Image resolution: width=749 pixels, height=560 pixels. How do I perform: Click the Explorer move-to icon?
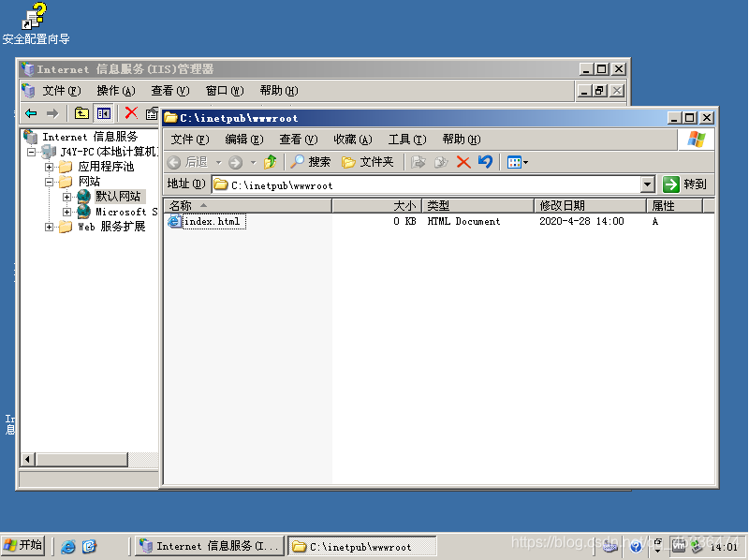pos(418,162)
